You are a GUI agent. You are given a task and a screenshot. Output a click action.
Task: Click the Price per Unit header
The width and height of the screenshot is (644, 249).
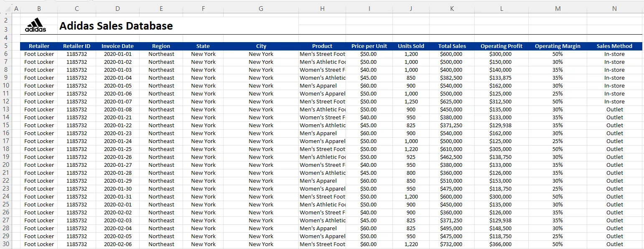point(369,46)
